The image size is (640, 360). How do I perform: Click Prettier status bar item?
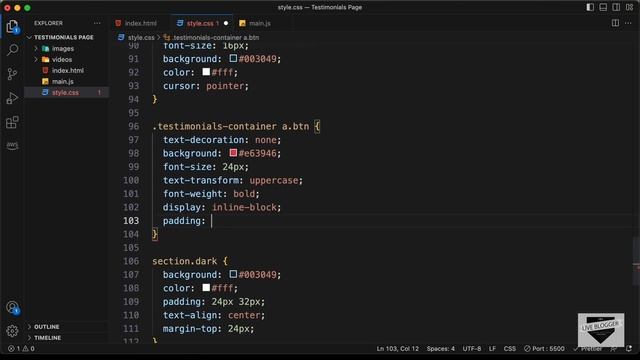(x=588, y=349)
